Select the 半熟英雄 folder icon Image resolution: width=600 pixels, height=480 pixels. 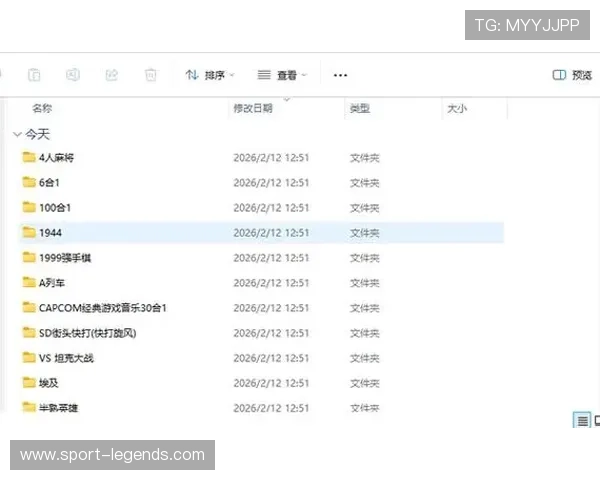coord(29,407)
